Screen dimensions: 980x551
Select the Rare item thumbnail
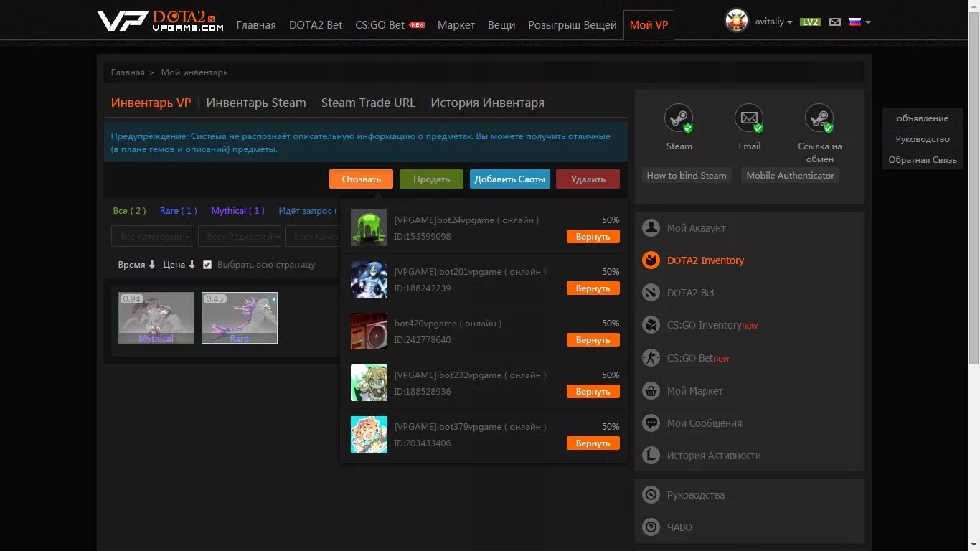coord(240,318)
